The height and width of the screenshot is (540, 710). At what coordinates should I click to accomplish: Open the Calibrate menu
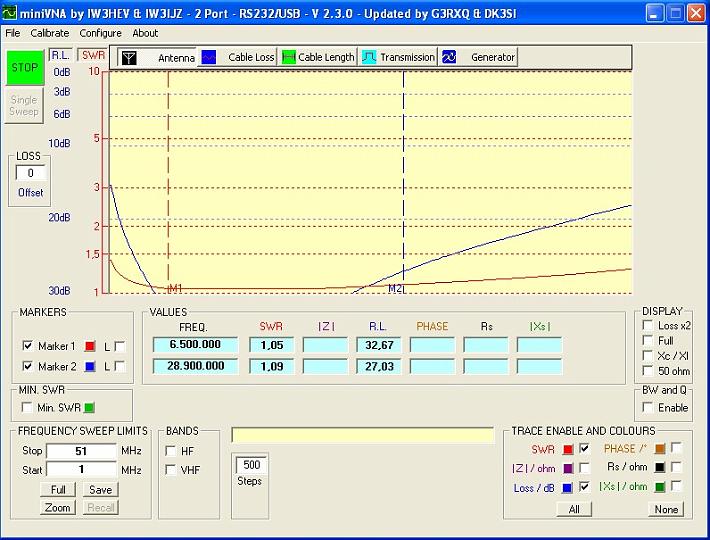[x=50, y=33]
